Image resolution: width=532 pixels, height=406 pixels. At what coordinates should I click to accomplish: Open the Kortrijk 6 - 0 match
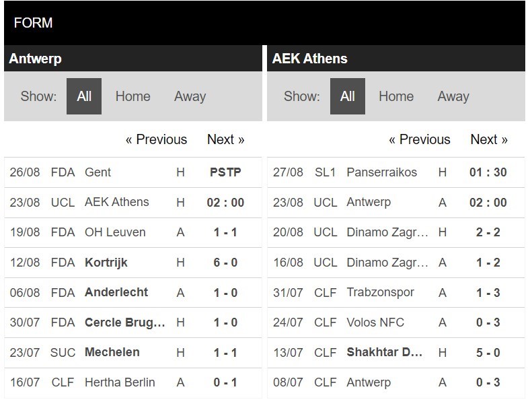[x=133, y=263]
